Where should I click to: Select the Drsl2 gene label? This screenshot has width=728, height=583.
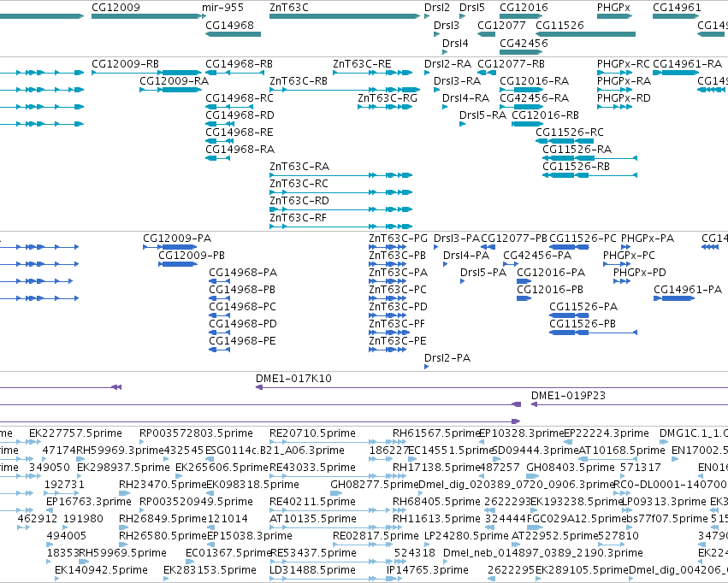[437, 8]
